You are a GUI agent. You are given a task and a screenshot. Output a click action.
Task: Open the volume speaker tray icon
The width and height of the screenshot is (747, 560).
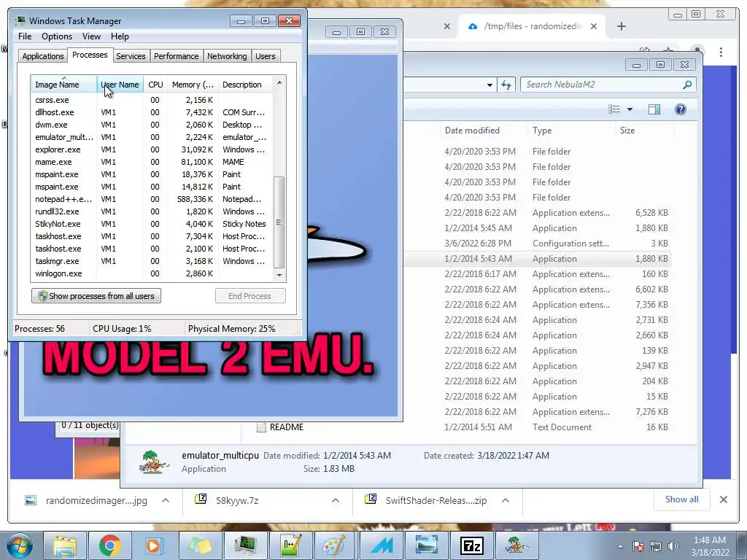click(673, 547)
